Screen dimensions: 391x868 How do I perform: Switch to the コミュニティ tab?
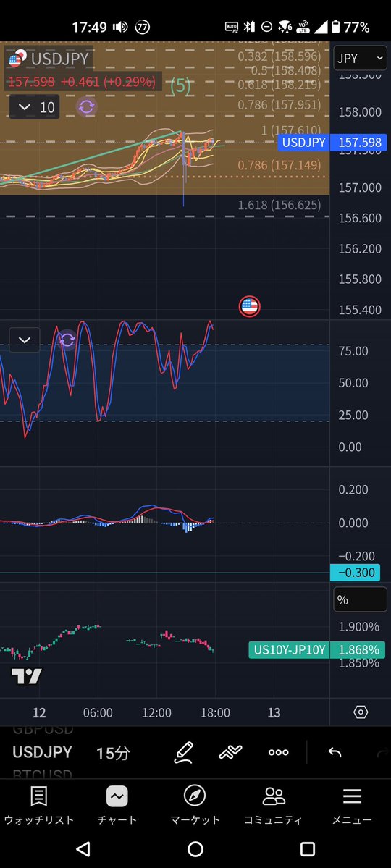coord(273,806)
